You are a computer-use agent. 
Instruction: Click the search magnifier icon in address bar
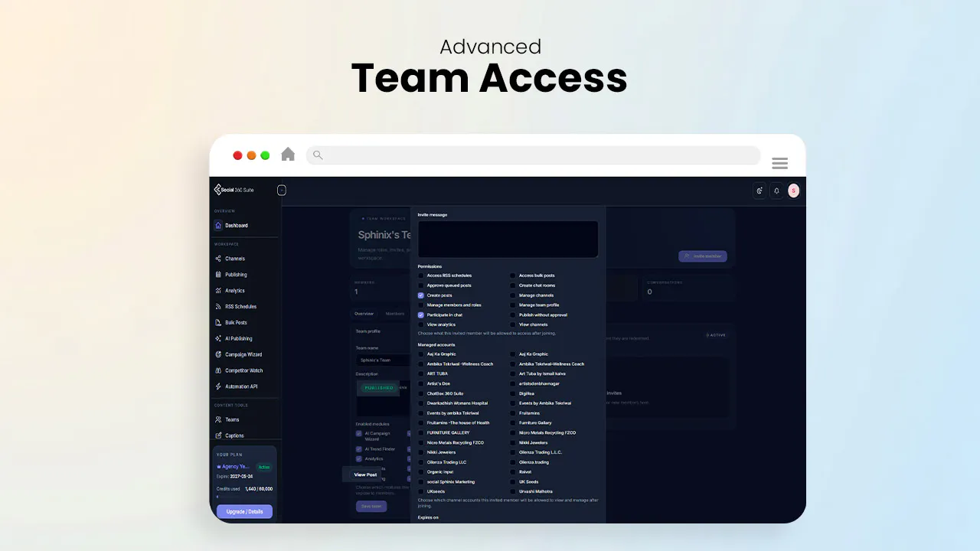pyautogui.click(x=318, y=155)
